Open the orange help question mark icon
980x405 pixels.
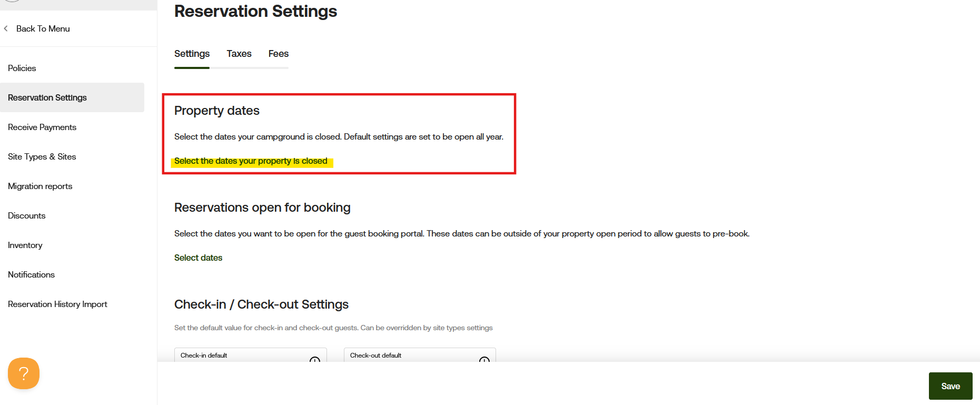tap(24, 373)
